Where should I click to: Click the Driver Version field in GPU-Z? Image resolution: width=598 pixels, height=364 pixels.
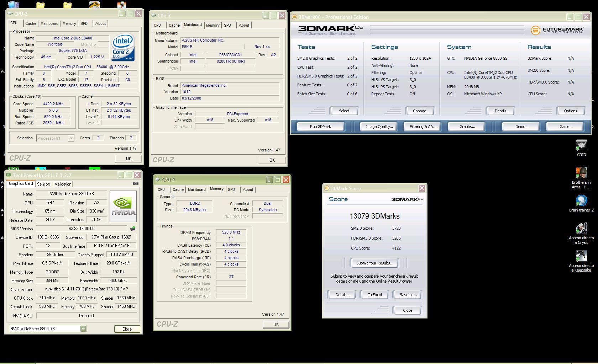(x=86, y=289)
